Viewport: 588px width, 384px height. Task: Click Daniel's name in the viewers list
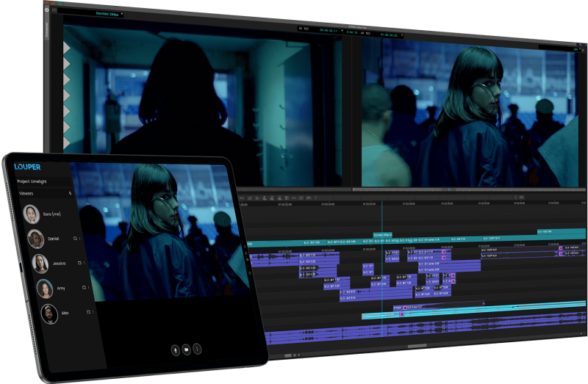click(54, 239)
